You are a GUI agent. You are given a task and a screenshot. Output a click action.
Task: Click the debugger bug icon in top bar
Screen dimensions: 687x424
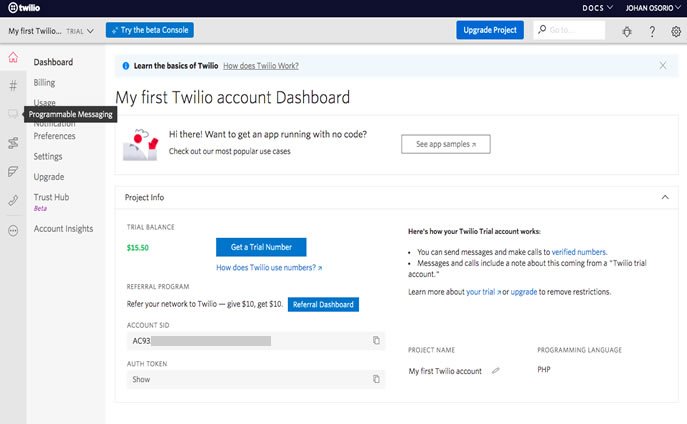(x=627, y=31)
